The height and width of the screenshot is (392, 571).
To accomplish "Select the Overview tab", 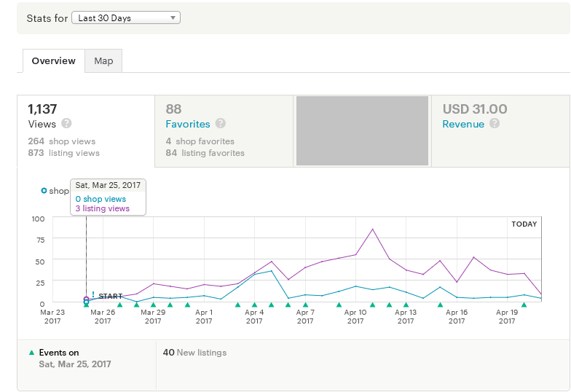I will (53, 61).
